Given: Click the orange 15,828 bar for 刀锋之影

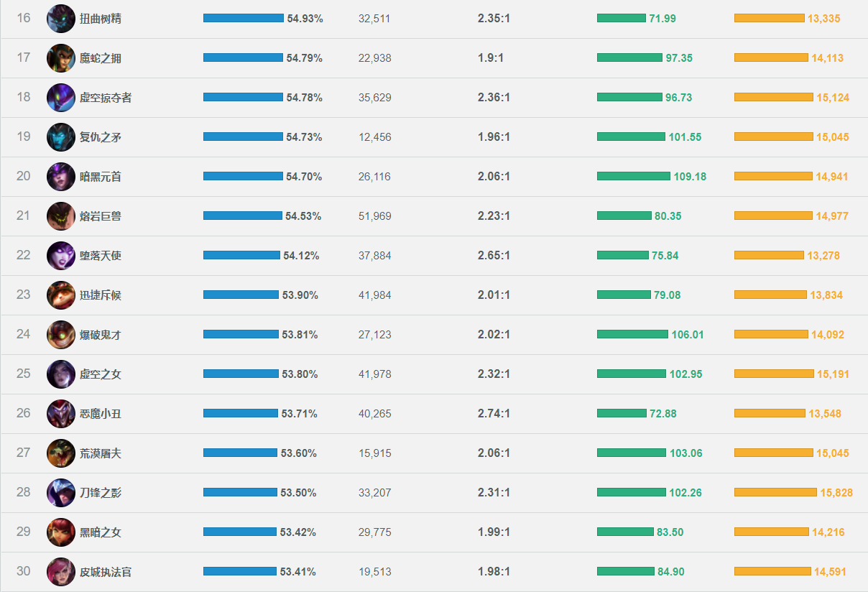Looking at the screenshot, I should [775, 493].
